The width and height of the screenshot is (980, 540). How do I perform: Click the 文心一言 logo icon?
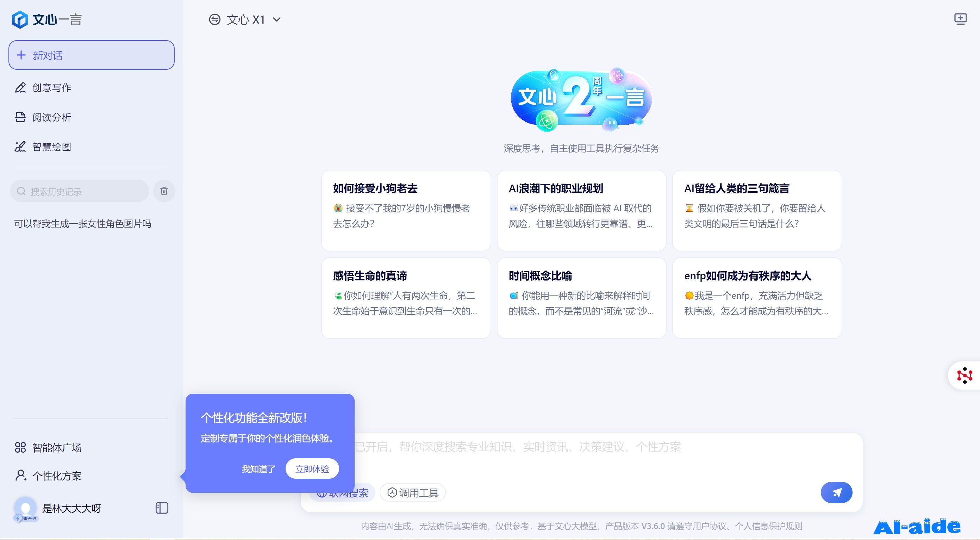click(x=20, y=19)
